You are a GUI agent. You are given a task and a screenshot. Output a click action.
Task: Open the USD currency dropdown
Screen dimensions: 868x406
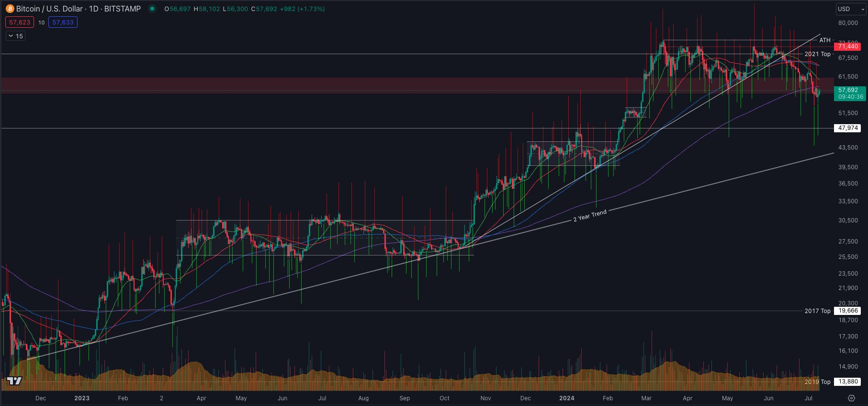tap(851, 9)
